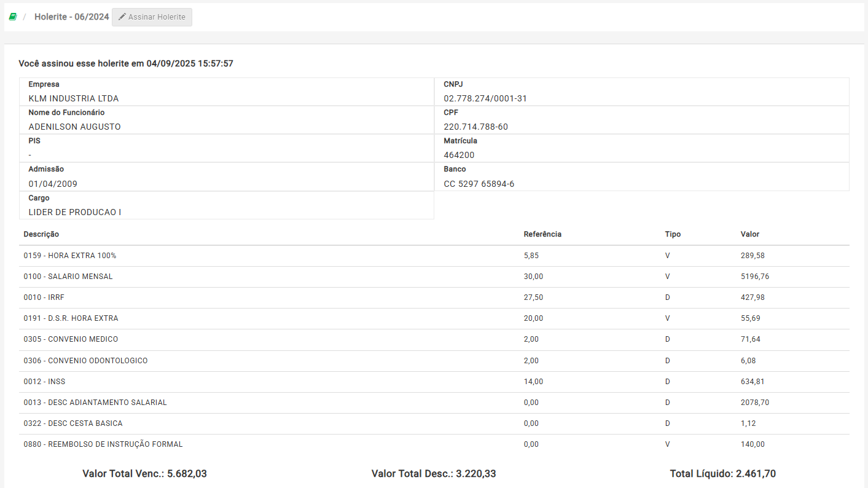
Task: Select the 0100 - SALARIO MENSAL row
Action: [x=68, y=277]
